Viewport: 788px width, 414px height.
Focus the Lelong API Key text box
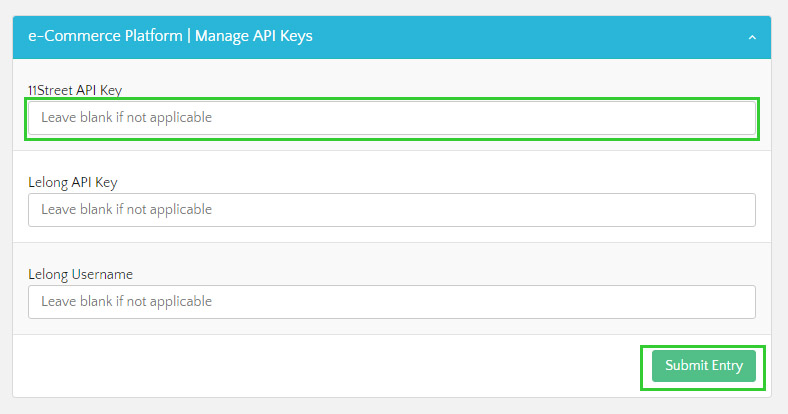391,210
